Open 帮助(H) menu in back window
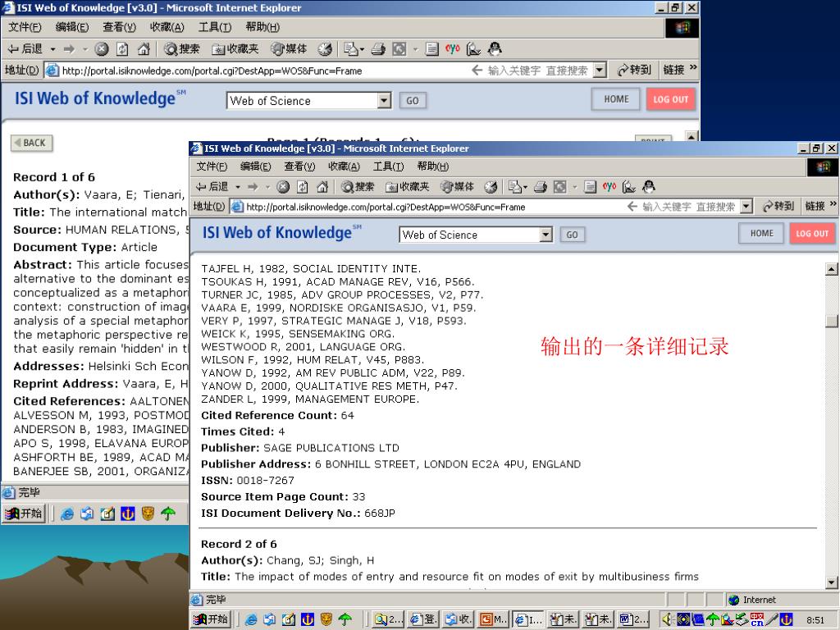Screen dimensions: 840x630 (x=262, y=27)
